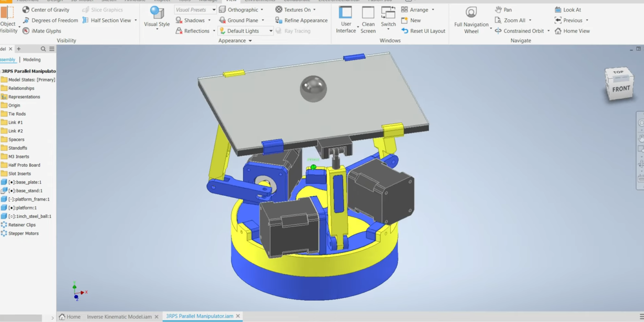Click the Center of Gravity icon
The image size is (644, 322).
(x=26, y=10)
